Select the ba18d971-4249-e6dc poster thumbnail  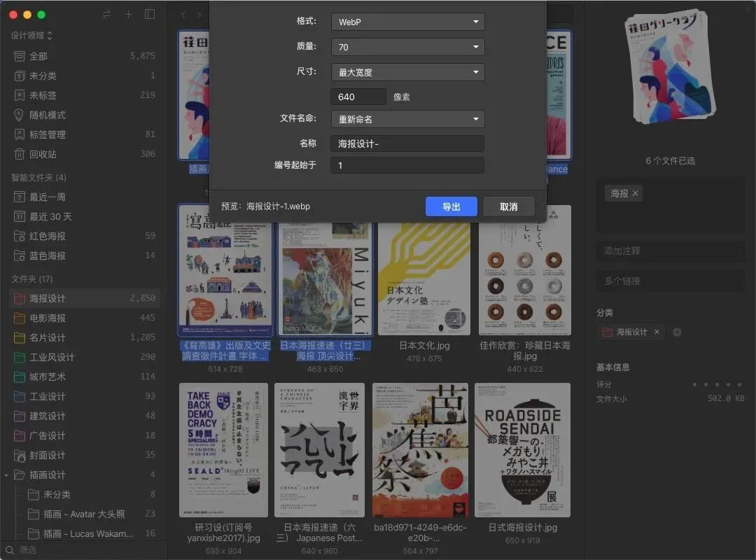pos(421,450)
